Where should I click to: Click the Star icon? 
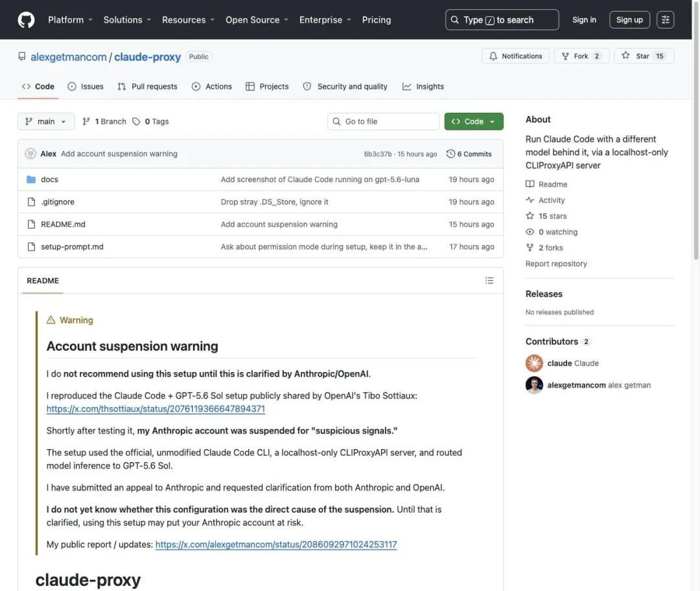click(625, 55)
